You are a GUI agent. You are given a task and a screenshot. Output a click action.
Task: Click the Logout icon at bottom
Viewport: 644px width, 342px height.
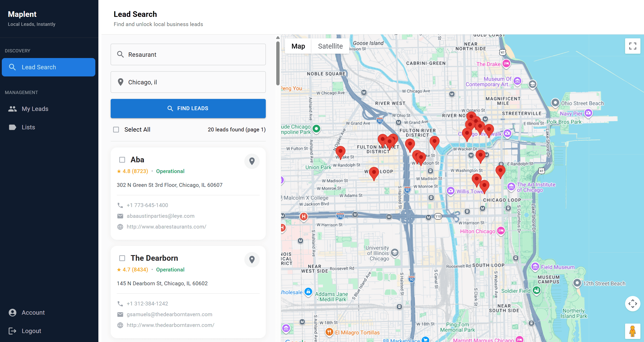12,331
